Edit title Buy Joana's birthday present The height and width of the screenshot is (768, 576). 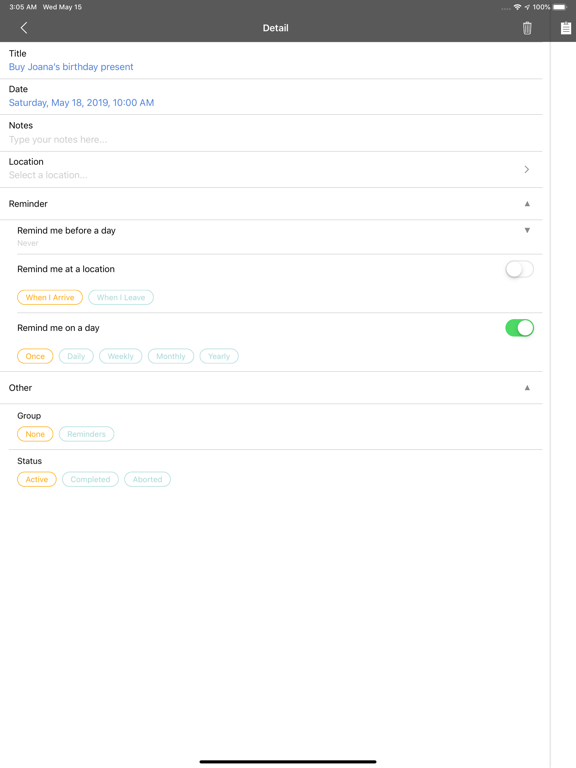[71, 67]
